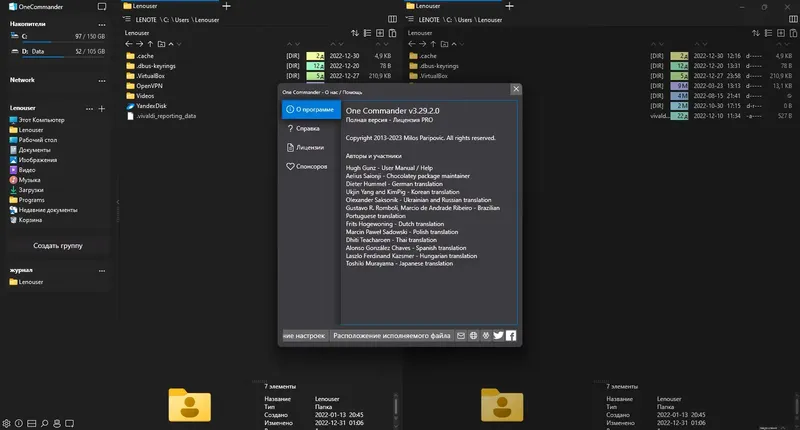Open Накопители section options menu
This screenshot has width=800, height=430.
tap(102, 24)
